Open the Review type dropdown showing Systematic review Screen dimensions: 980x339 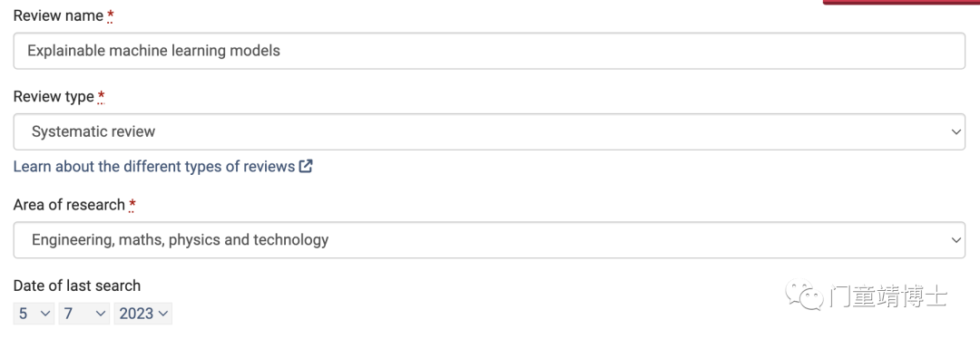click(x=489, y=131)
